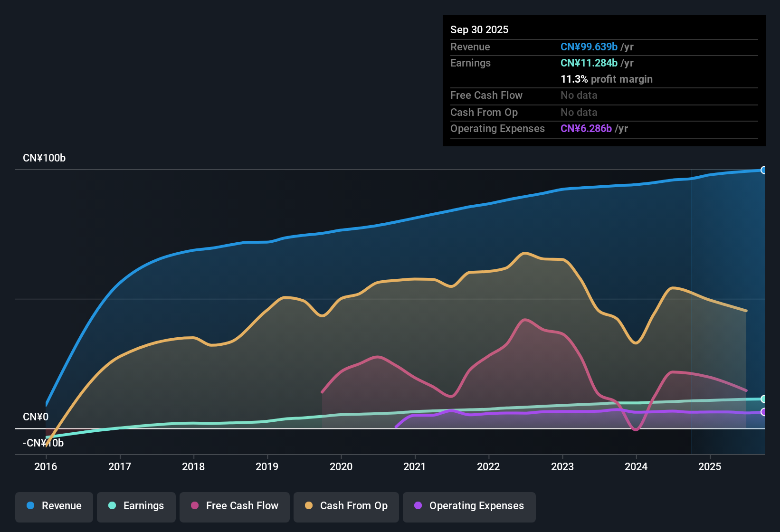Screen dimensions: 780x532
Task: Click the orange Cash From Op dot
Action: click(x=309, y=505)
